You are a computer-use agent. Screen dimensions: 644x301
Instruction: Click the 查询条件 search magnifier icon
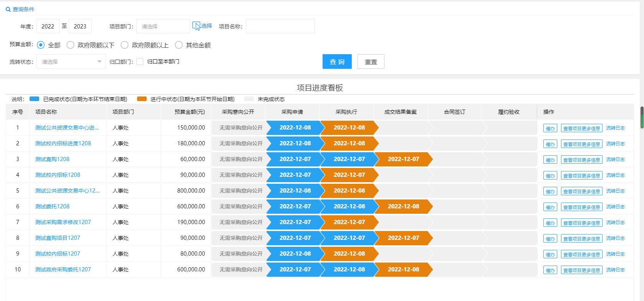click(x=8, y=9)
